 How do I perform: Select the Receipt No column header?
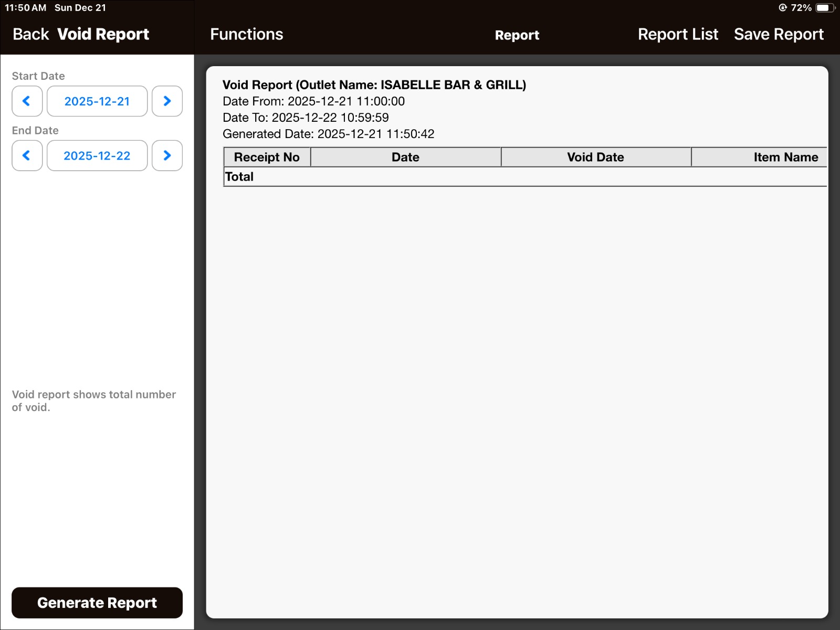click(267, 157)
